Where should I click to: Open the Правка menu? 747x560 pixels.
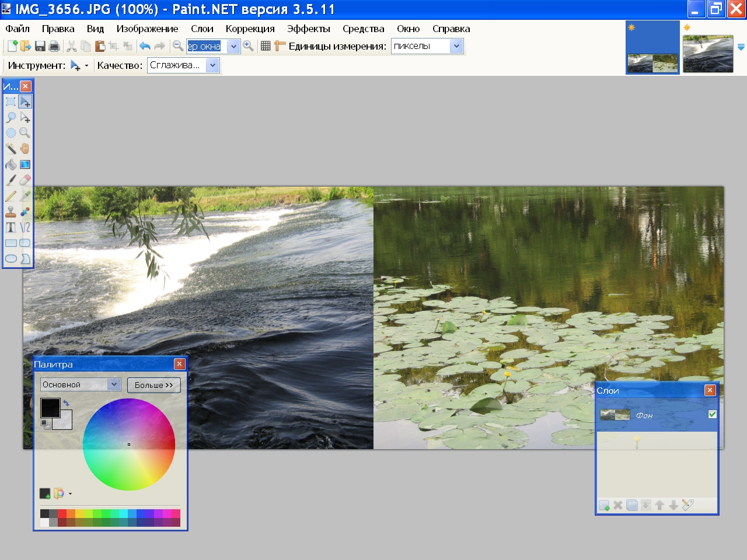(58, 29)
